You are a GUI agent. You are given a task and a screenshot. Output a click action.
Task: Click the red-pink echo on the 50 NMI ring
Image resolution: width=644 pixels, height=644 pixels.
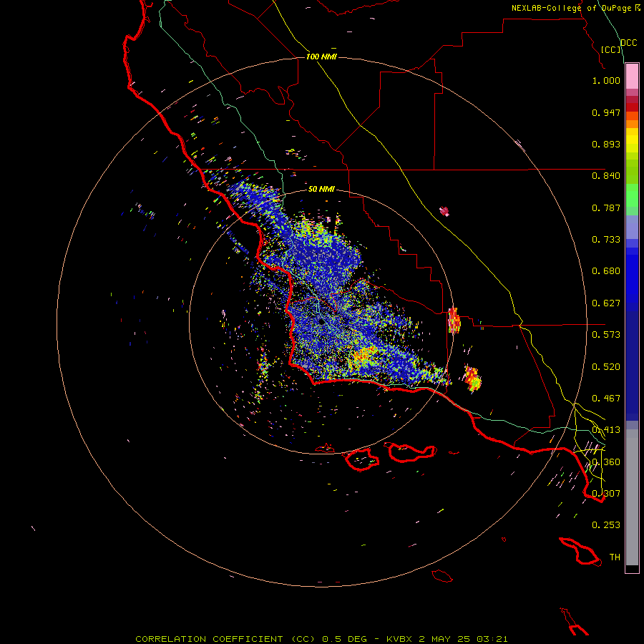[454, 321]
